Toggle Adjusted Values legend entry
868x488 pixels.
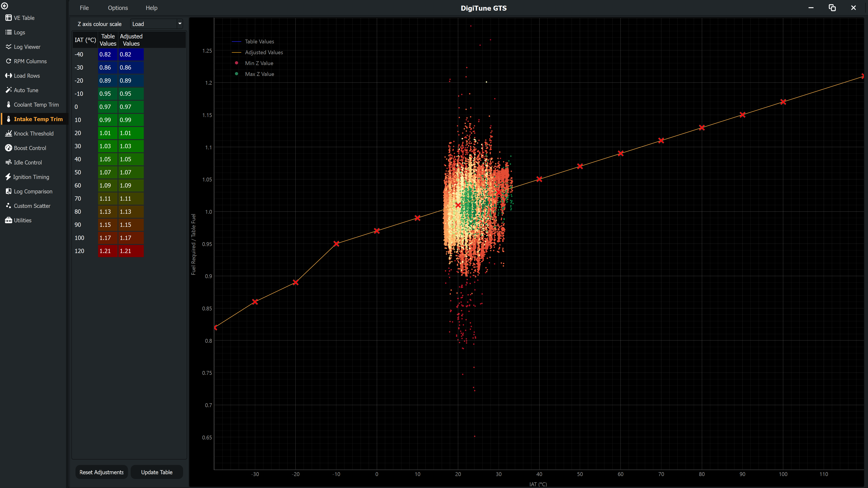coord(257,52)
